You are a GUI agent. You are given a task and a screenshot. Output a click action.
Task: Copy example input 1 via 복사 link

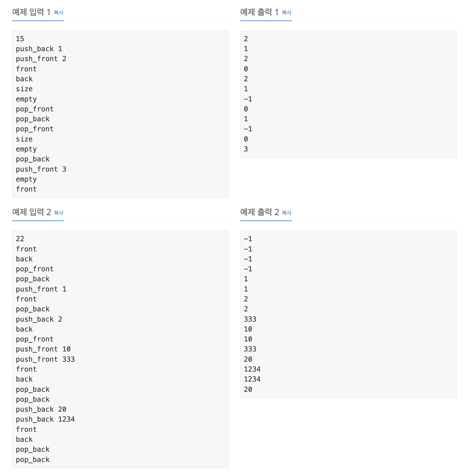(x=58, y=13)
